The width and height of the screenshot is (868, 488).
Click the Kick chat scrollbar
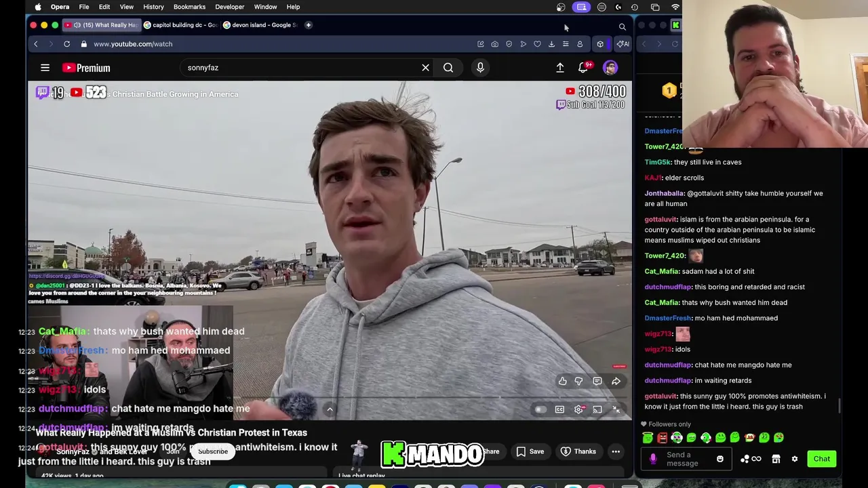(x=840, y=405)
